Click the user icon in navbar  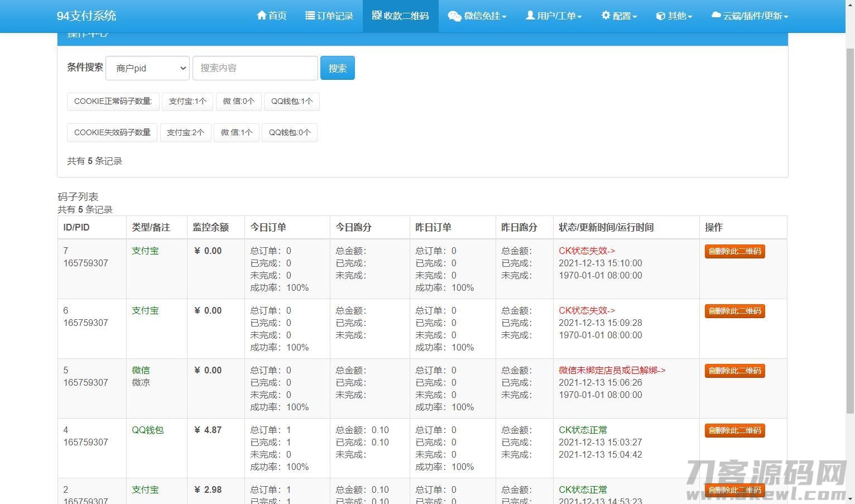point(530,16)
